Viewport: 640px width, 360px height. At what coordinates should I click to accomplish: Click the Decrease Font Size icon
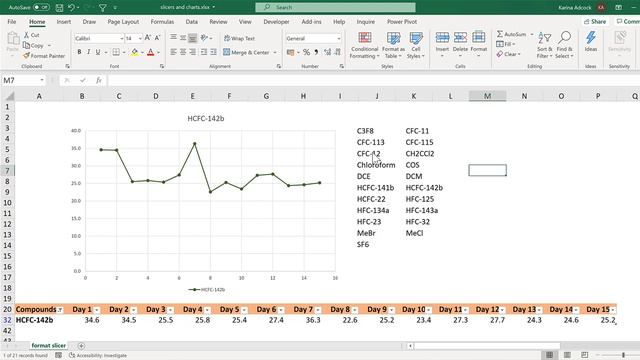157,38
